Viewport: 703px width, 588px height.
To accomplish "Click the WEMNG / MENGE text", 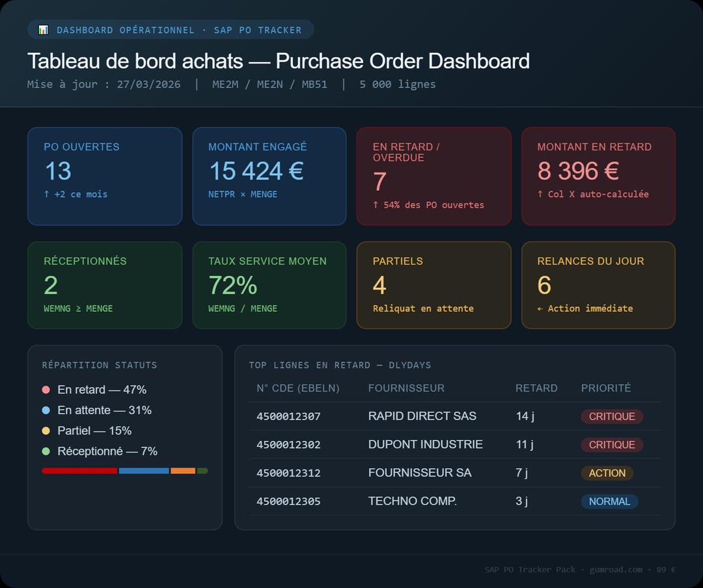I will [243, 309].
